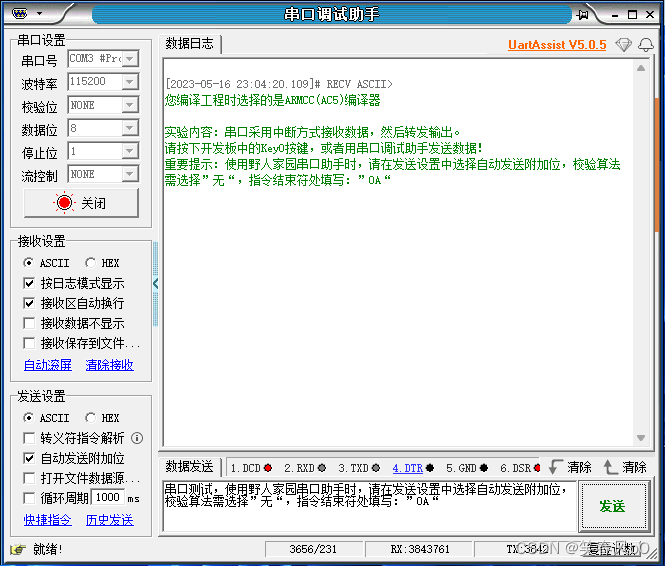Open the 历史发送 link

click(109, 520)
